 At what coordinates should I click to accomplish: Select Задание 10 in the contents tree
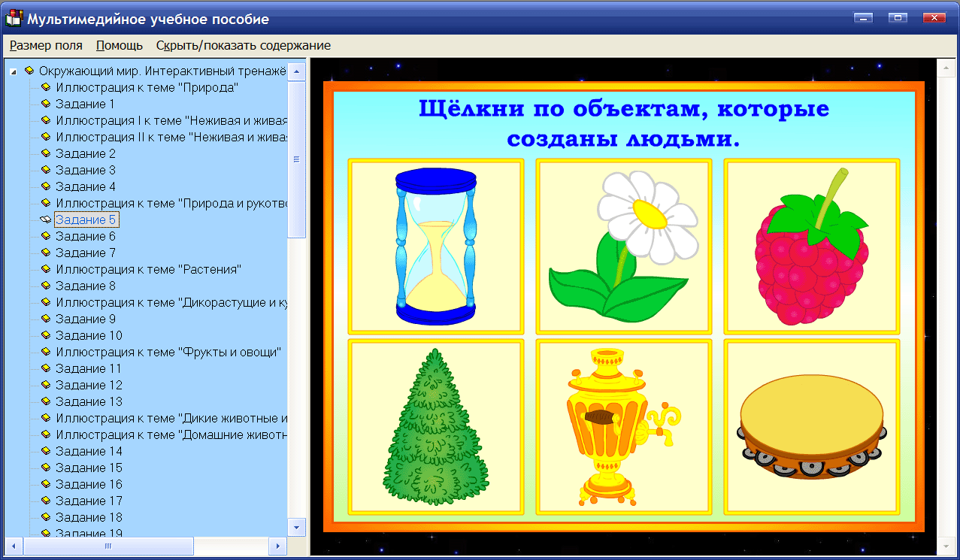(x=89, y=335)
